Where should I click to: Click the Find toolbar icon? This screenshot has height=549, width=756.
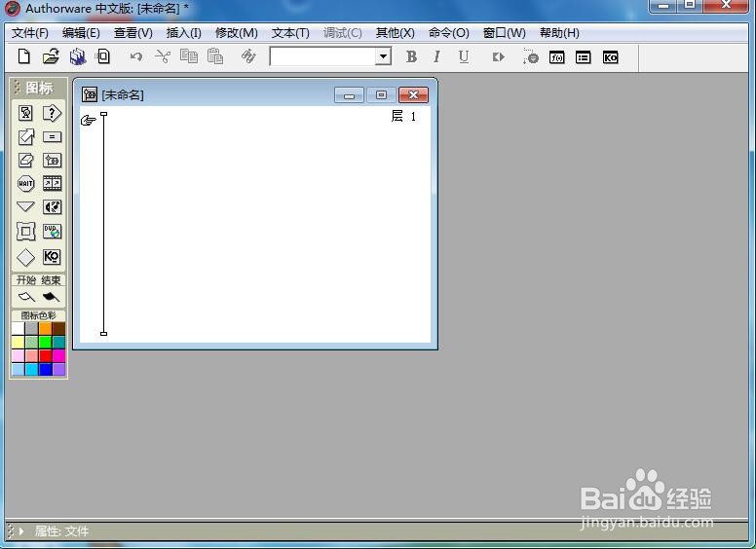[248, 56]
